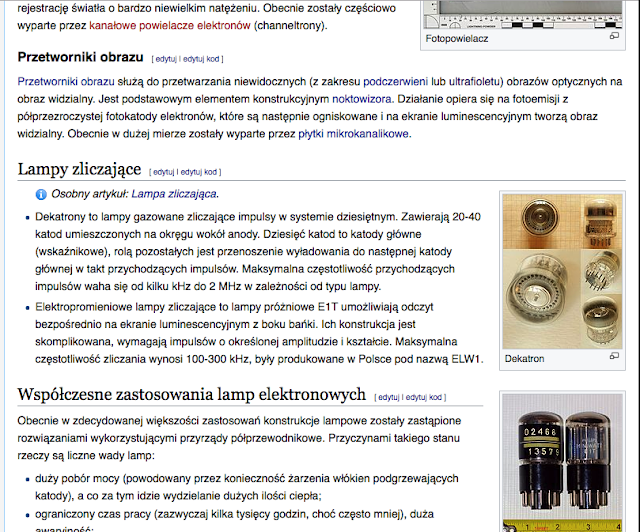640x532 pixels.
Task: Click the text (channeltrony) at the top
Action: point(289,25)
